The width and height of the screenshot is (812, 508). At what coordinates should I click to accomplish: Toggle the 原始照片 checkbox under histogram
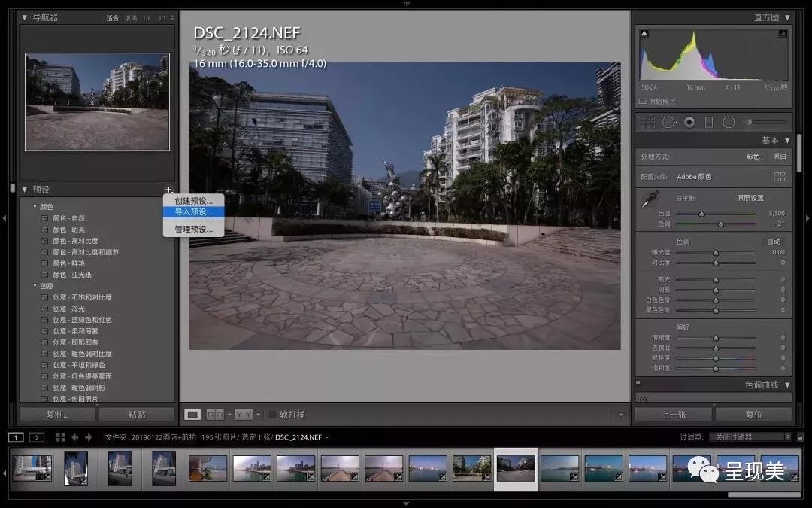click(x=643, y=102)
